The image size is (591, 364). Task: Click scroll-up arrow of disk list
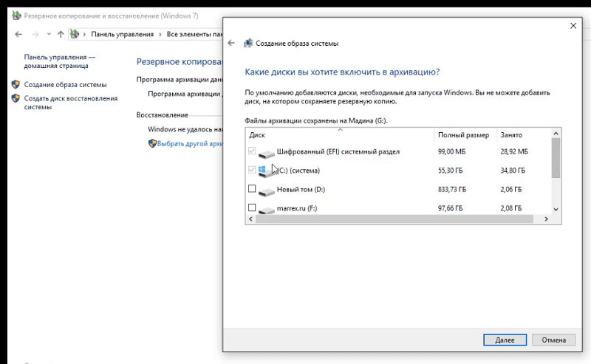(x=556, y=134)
